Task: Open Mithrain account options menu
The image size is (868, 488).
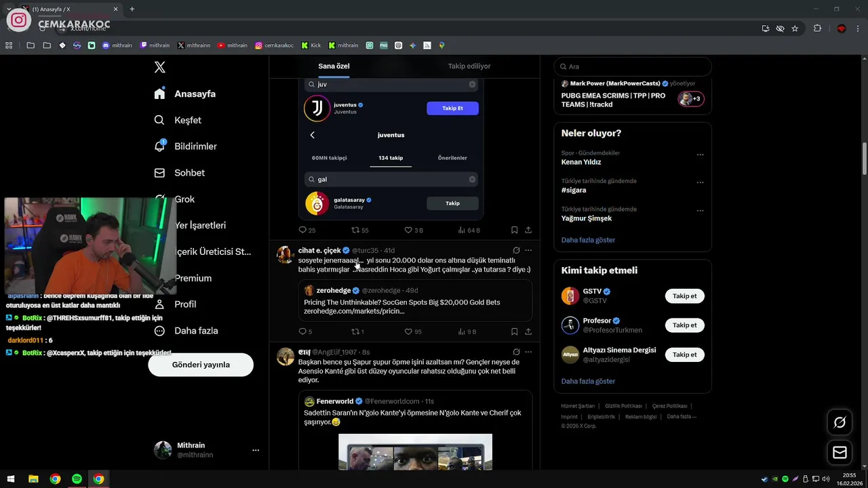Action: pyautogui.click(x=256, y=450)
